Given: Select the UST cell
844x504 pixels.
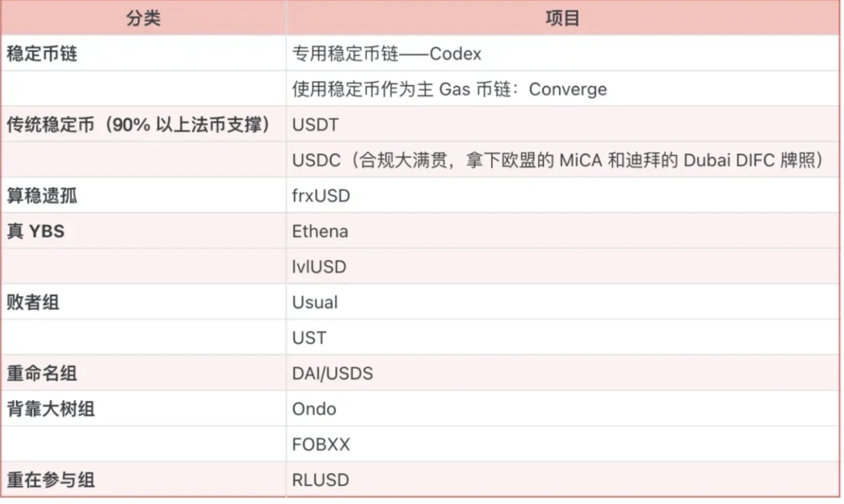Looking at the screenshot, I should tap(563, 338).
